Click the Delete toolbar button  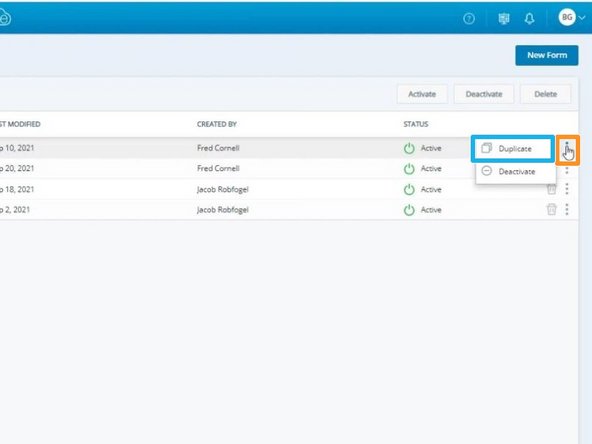coord(546,94)
